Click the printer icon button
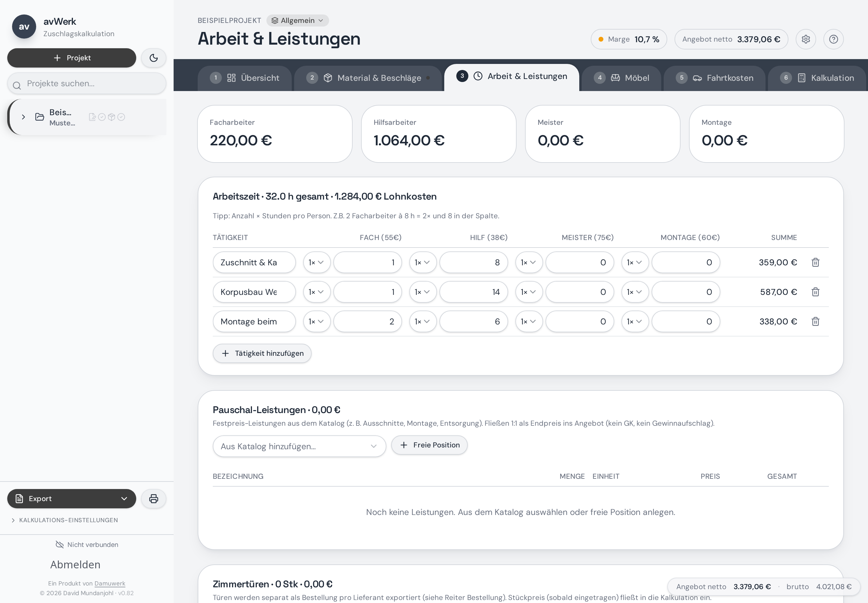Viewport: 868px width, 603px height. pos(153,499)
